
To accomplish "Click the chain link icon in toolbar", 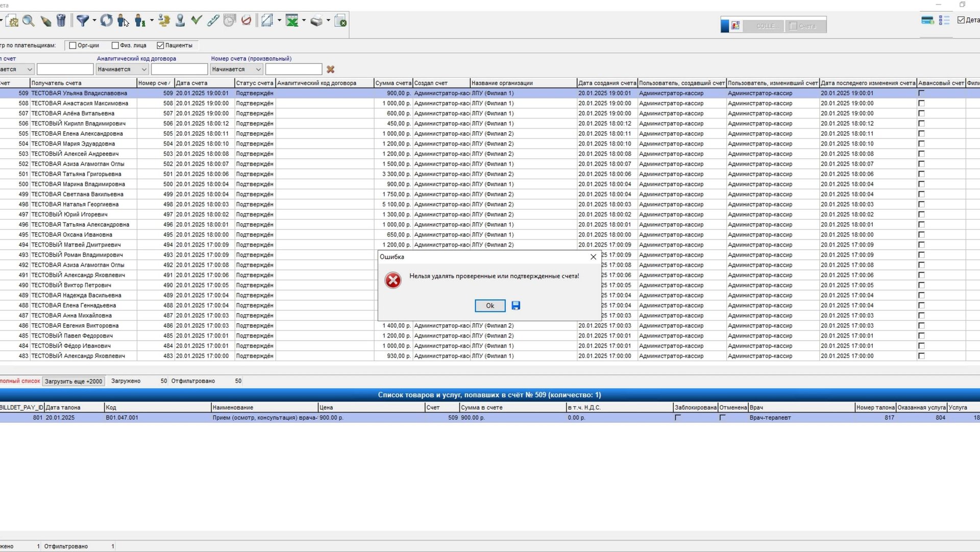I will (213, 20).
